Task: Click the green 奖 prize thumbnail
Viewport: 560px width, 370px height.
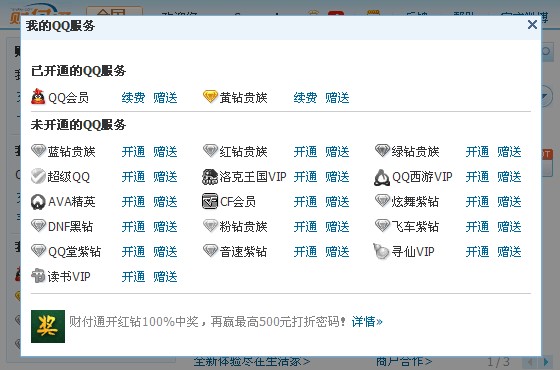Action: [x=48, y=326]
